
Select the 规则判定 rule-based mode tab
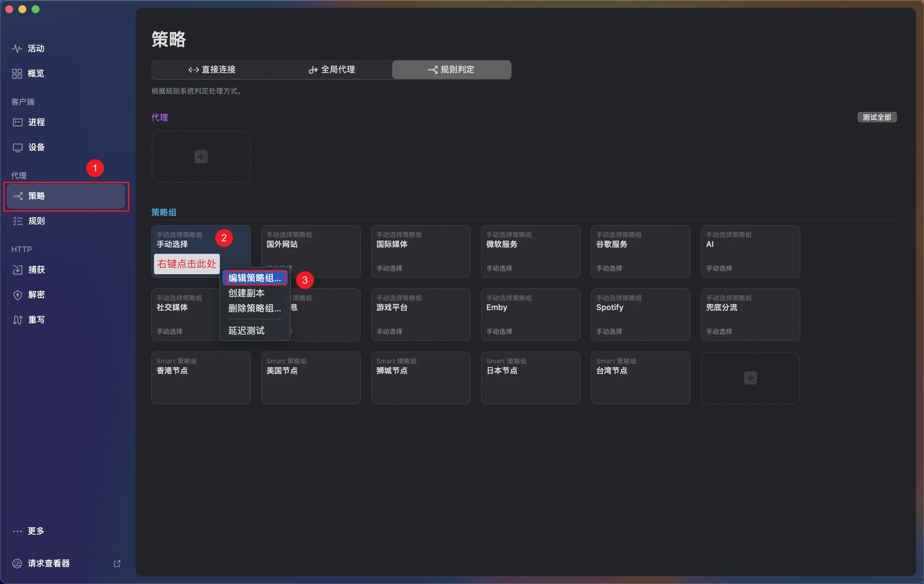(451, 69)
